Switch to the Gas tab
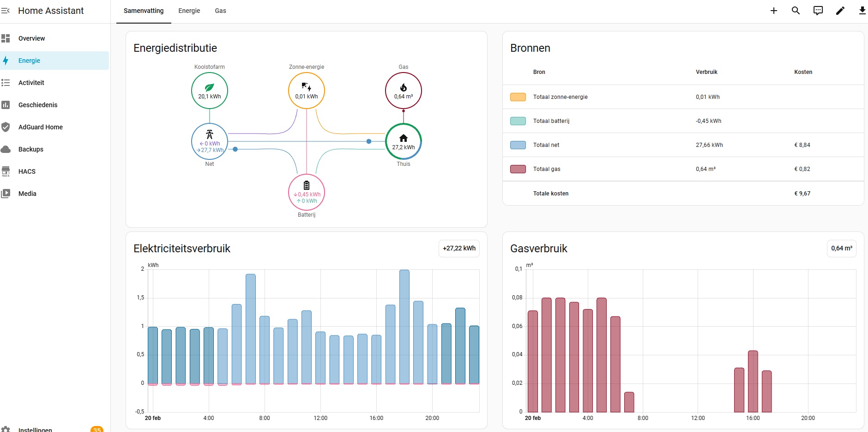This screenshot has width=868, height=432. [x=220, y=11]
